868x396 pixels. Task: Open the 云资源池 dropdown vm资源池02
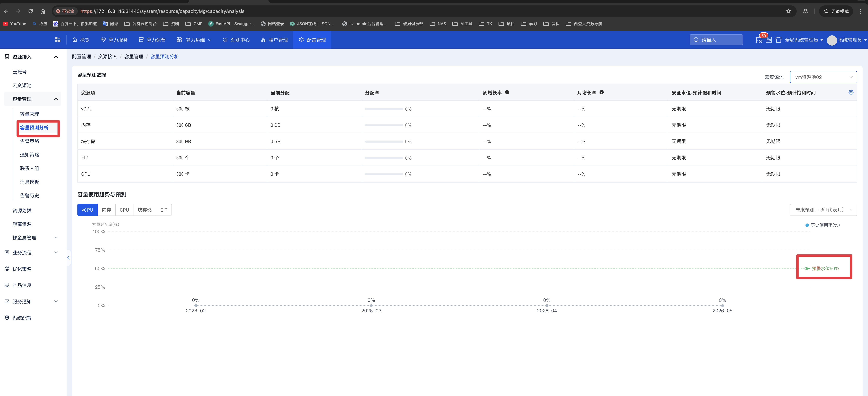coord(823,77)
